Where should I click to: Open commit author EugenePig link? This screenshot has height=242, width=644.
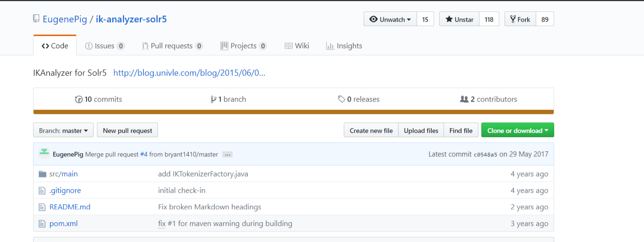click(68, 155)
